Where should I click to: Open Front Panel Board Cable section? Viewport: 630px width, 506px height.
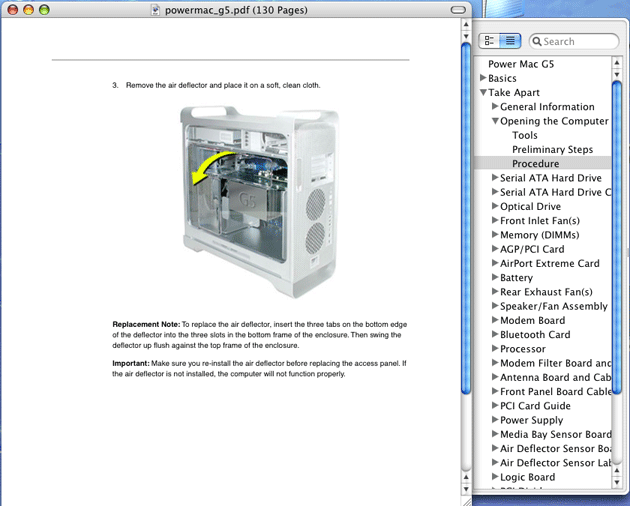click(555, 391)
